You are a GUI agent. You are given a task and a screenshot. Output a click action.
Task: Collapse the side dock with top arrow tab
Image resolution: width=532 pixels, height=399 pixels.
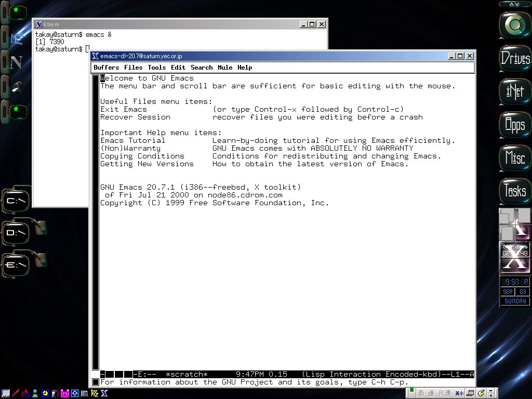pos(515,4)
